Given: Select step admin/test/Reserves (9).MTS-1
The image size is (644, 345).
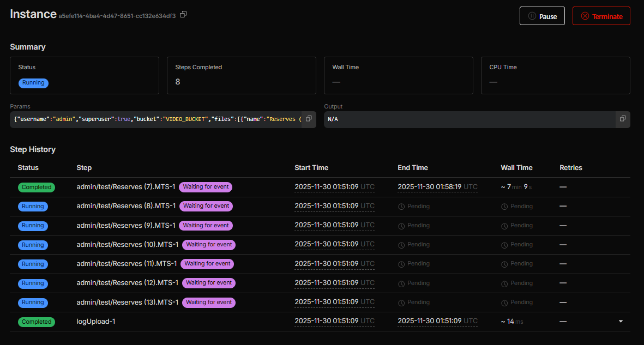Looking at the screenshot, I should (126, 226).
